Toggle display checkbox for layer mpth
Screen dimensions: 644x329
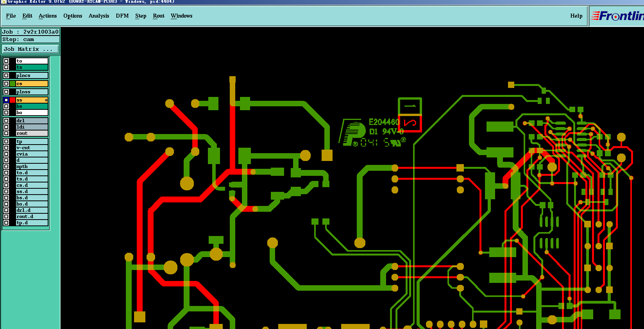click(6, 166)
